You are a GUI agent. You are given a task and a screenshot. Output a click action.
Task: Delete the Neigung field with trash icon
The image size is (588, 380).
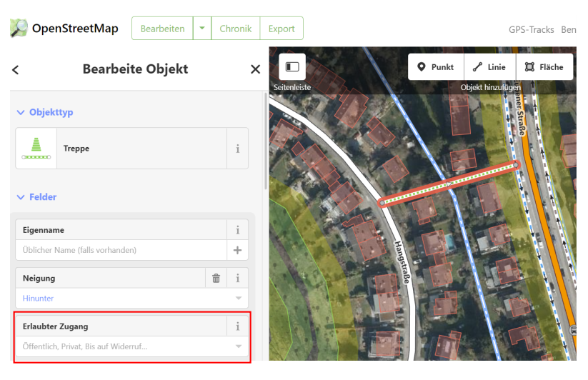click(x=216, y=278)
